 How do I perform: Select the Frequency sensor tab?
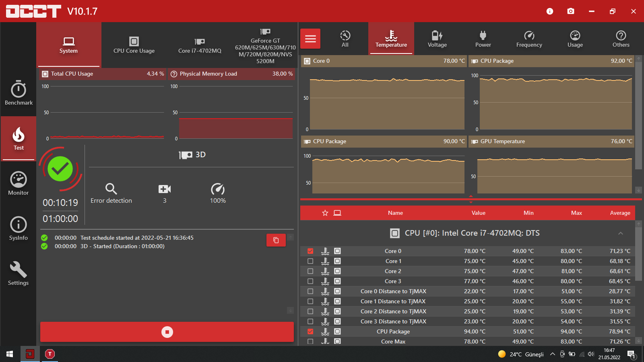click(529, 39)
